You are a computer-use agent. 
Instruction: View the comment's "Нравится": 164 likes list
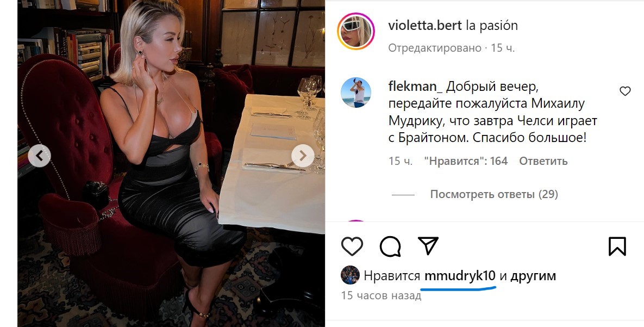tap(466, 161)
